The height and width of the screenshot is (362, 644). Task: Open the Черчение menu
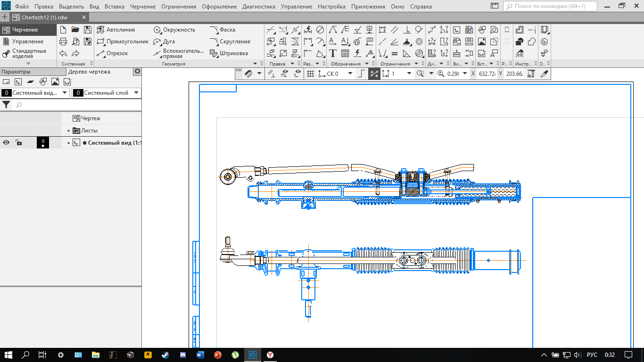143,7
